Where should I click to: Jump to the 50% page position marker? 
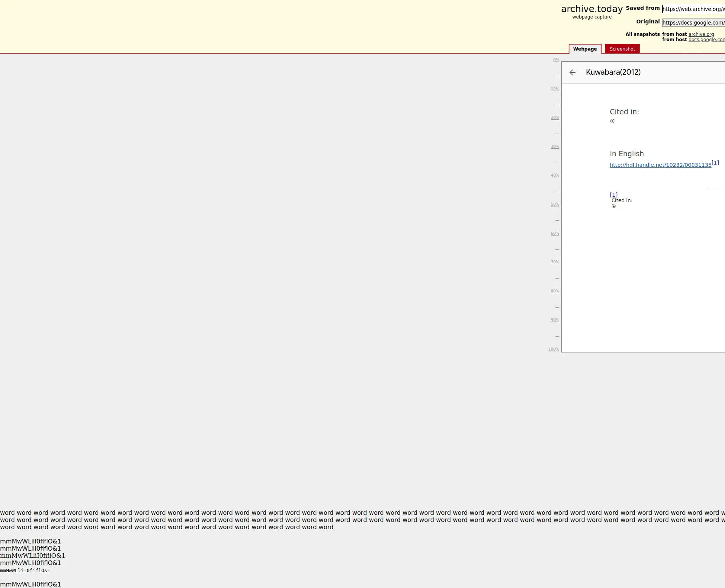click(555, 205)
